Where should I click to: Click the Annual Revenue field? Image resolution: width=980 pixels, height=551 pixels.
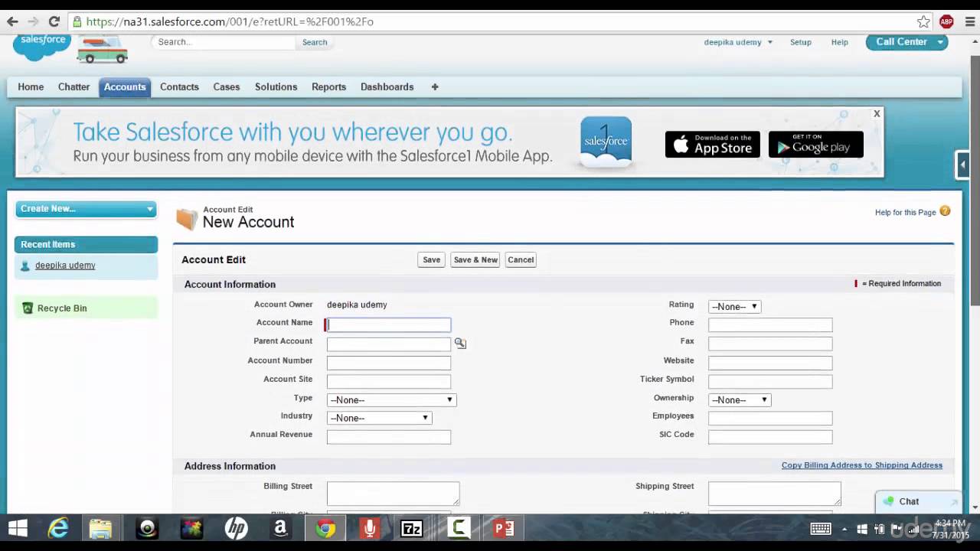(389, 437)
